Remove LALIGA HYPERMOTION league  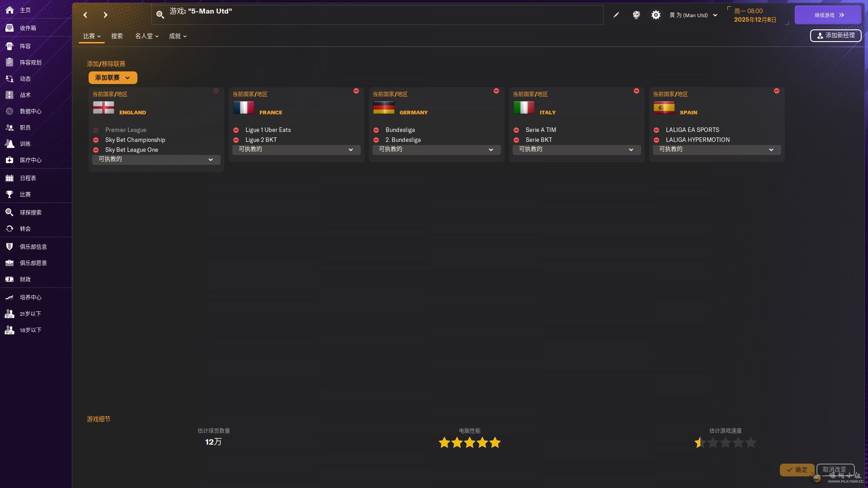pos(656,140)
